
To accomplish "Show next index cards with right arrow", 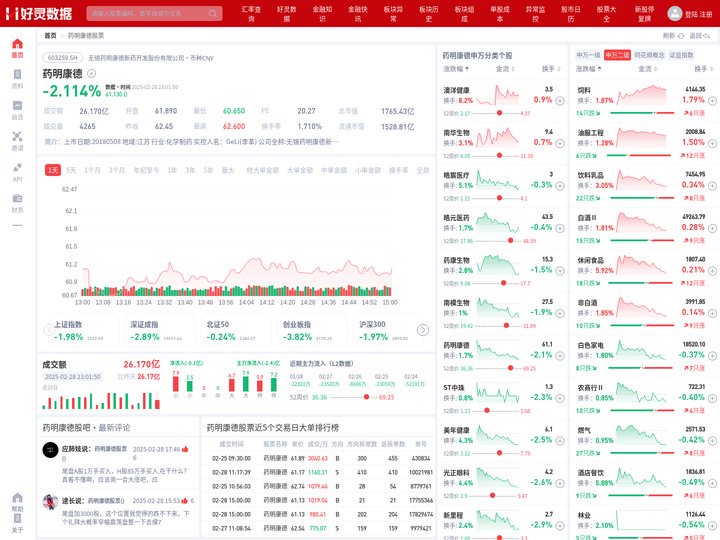I will pyautogui.click(x=422, y=330).
